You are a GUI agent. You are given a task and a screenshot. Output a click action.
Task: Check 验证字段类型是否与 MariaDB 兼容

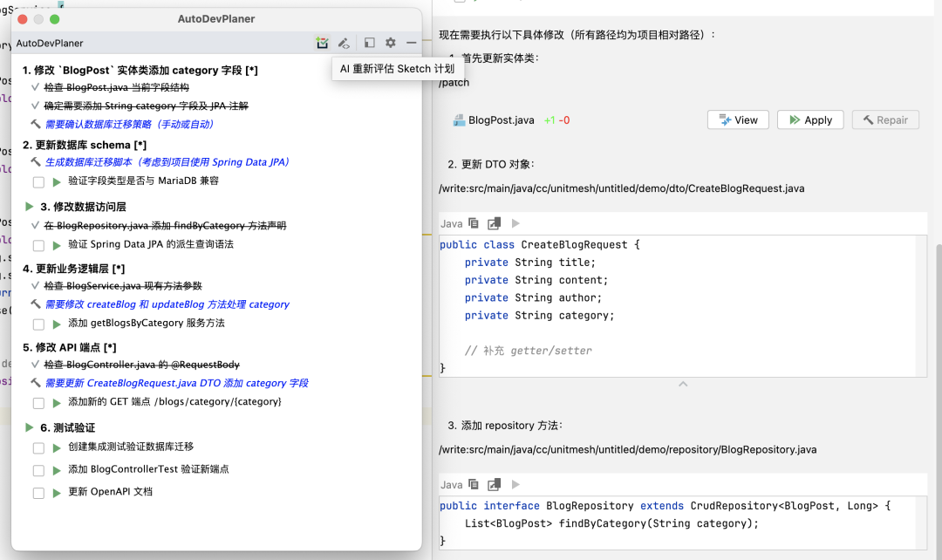[x=38, y=181]
